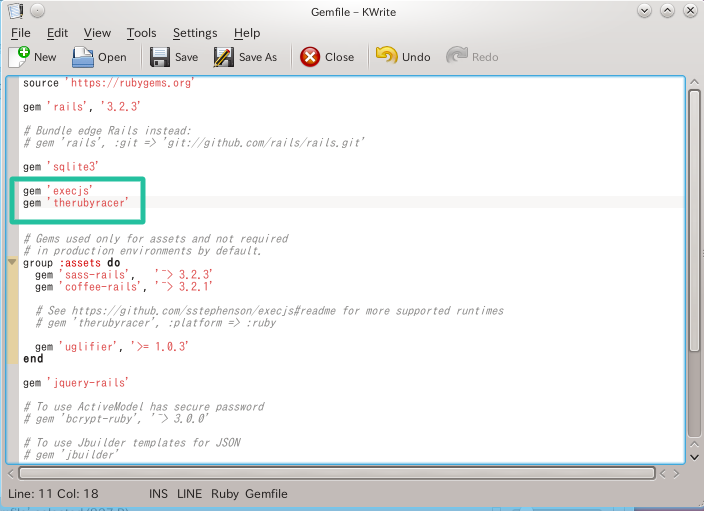This screenshot has height=511, width=704.
Task: Open the Help menu
Action: [x=247, y=33]
